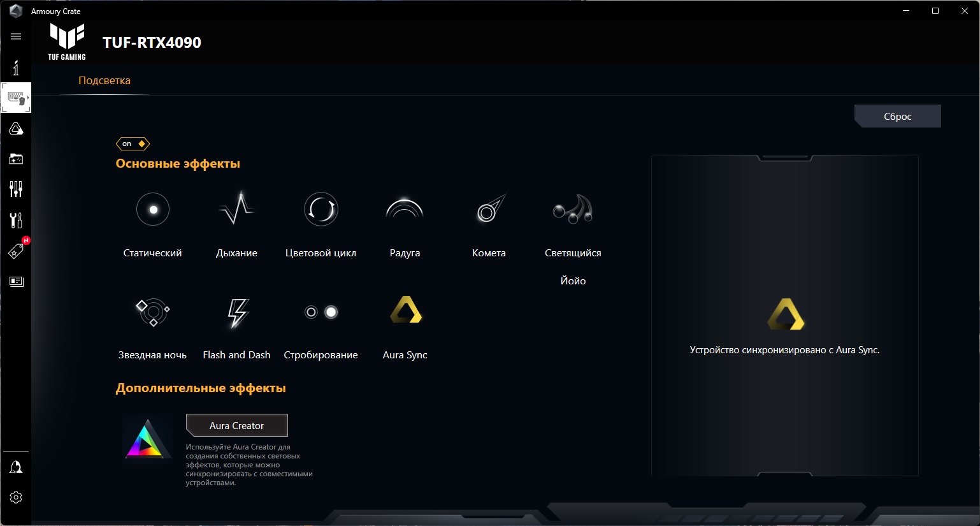Select the Статический lighting effect icon
980x526 pixels.
pyautogui.click(x=153, y=209)
